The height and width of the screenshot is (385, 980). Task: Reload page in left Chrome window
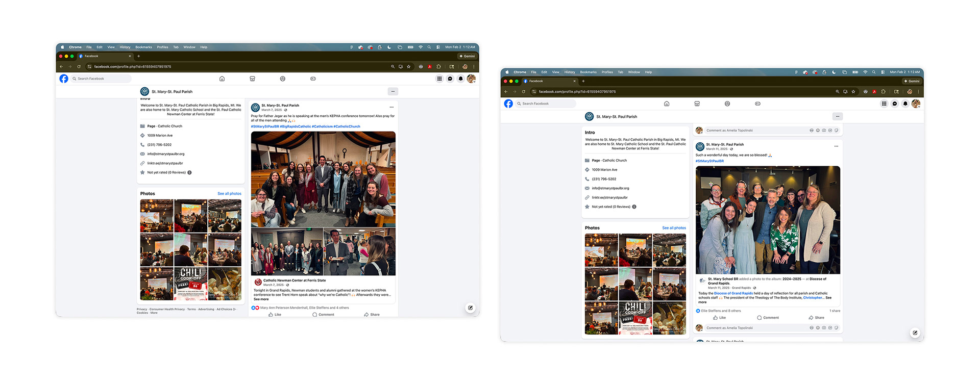[79, 66]
